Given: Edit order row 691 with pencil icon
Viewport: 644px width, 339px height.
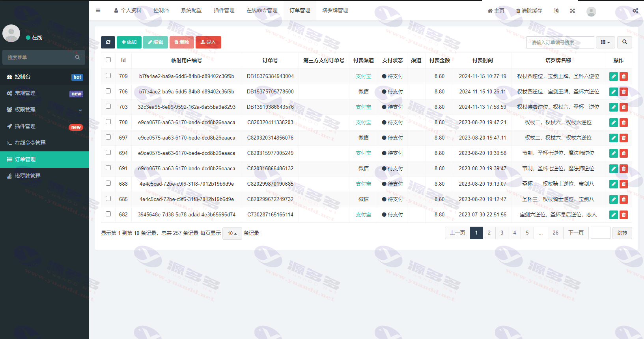Looking at the screenshot, I should click(x=614, y=169).
